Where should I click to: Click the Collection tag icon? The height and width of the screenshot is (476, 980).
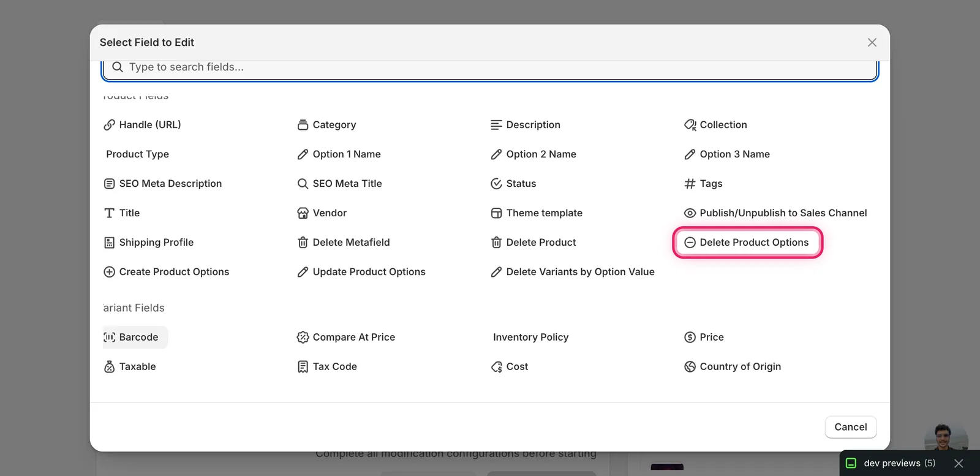point(690,125)
